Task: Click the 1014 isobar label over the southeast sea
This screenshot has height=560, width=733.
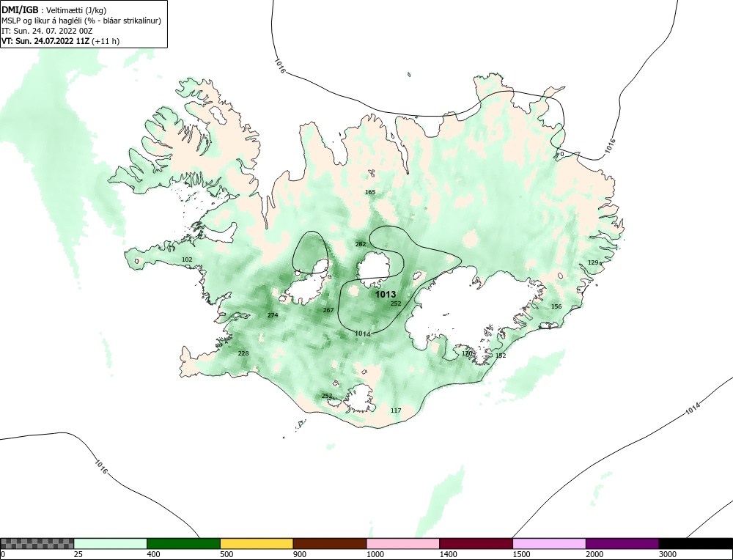Action: (693, 409)
